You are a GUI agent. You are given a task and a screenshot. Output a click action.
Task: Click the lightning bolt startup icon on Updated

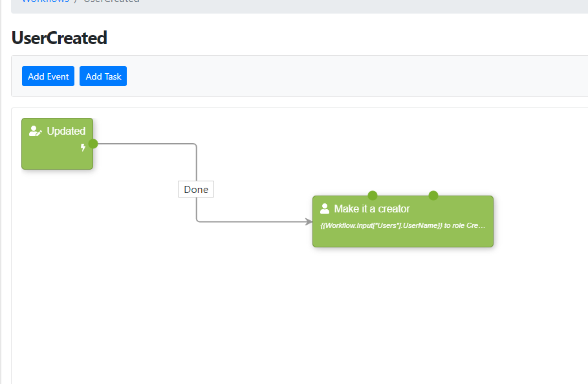coord(83,148)
